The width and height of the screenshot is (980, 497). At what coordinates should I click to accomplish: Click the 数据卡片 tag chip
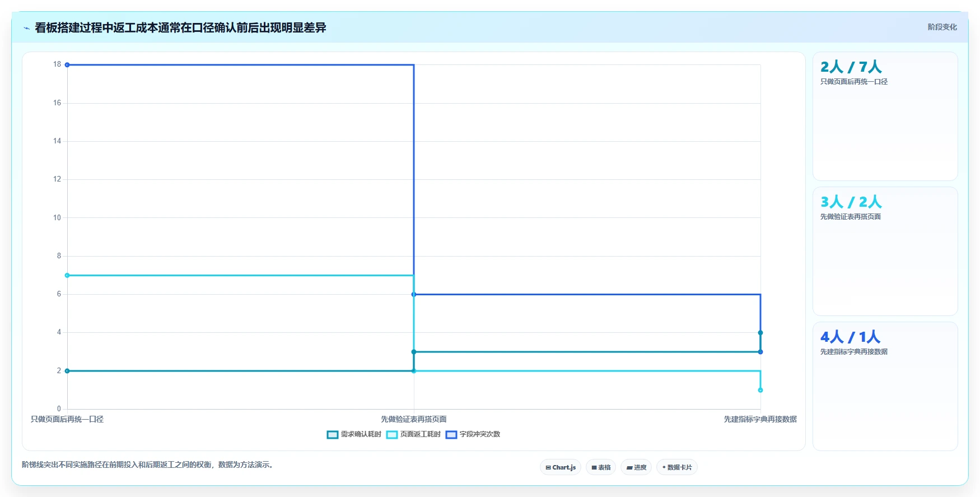[x=677, y=467]
